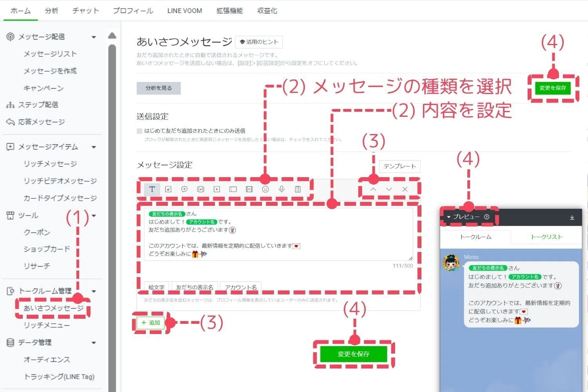Go to the LINE VOOM tab
588x392 pixels.
tap(185, 11)
